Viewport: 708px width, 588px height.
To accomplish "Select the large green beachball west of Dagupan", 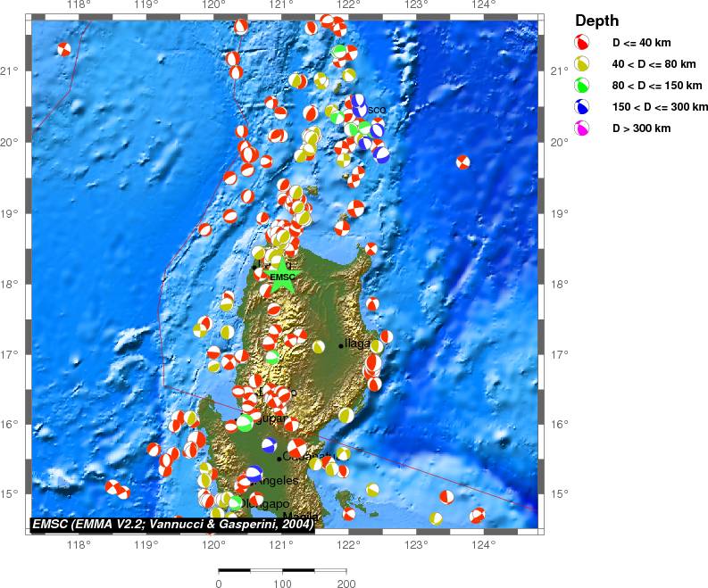I will (x=245, y=423).
